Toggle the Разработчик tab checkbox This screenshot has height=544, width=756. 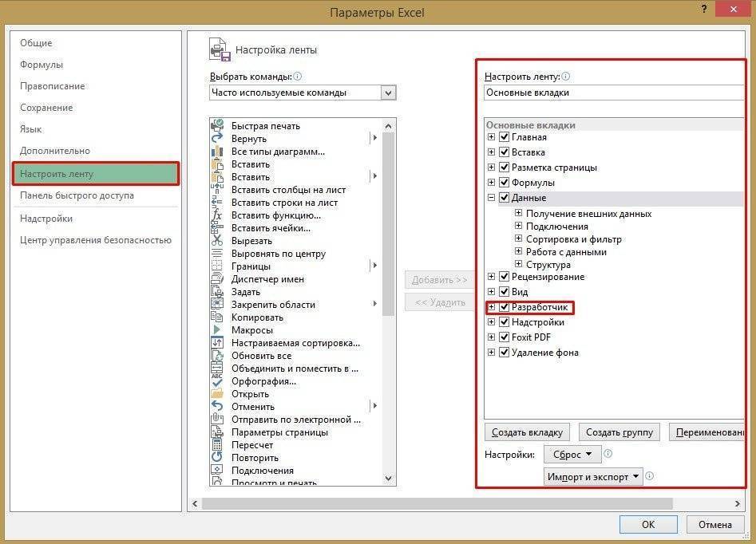[x=505, y=307]
